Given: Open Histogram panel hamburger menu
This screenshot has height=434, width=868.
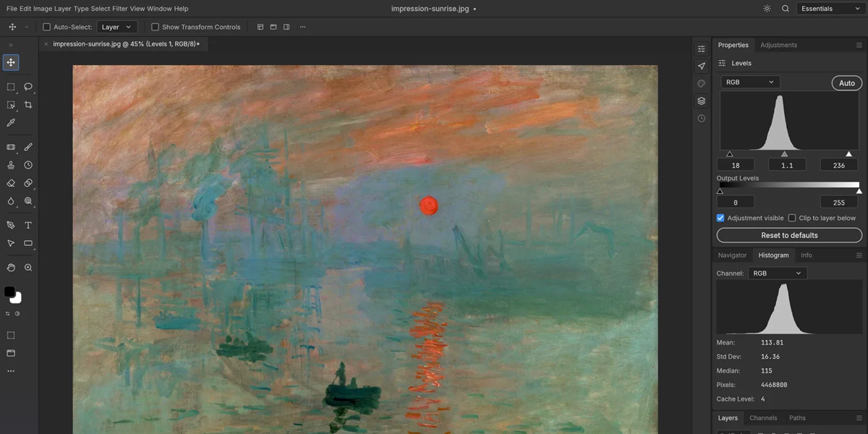Looking at the screenshot, I should tap(859, 255).
